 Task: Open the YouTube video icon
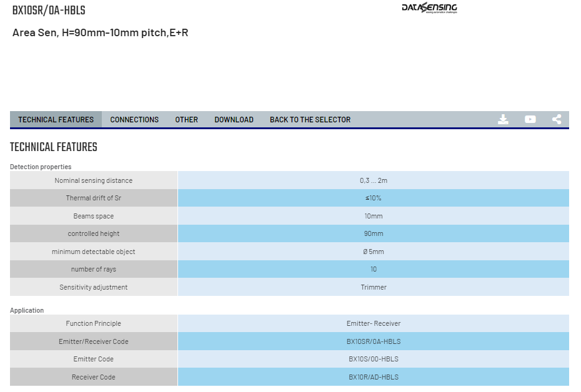coord(530,119)
